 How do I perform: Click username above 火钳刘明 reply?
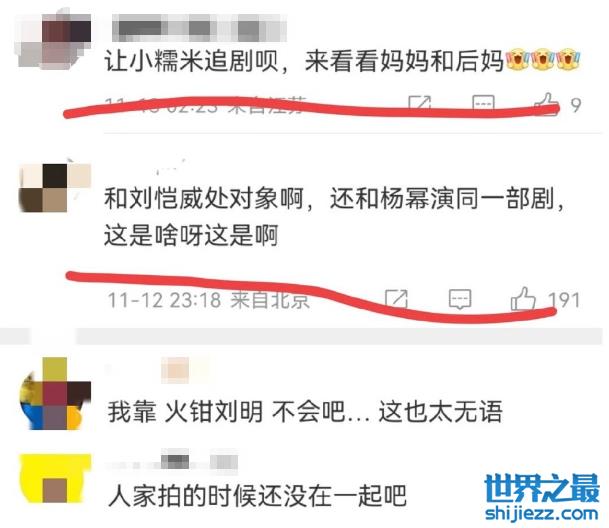(x=157, y=369)
